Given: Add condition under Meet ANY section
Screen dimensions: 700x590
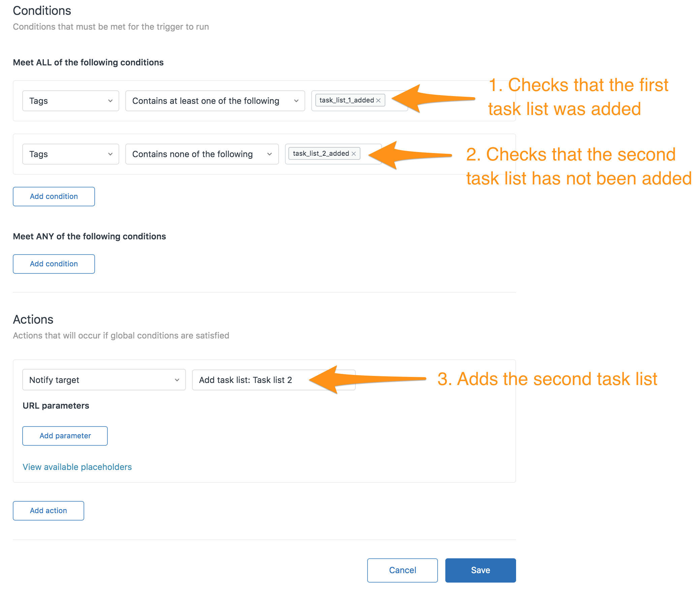Looking at the screenshot, I should point(54,264).
